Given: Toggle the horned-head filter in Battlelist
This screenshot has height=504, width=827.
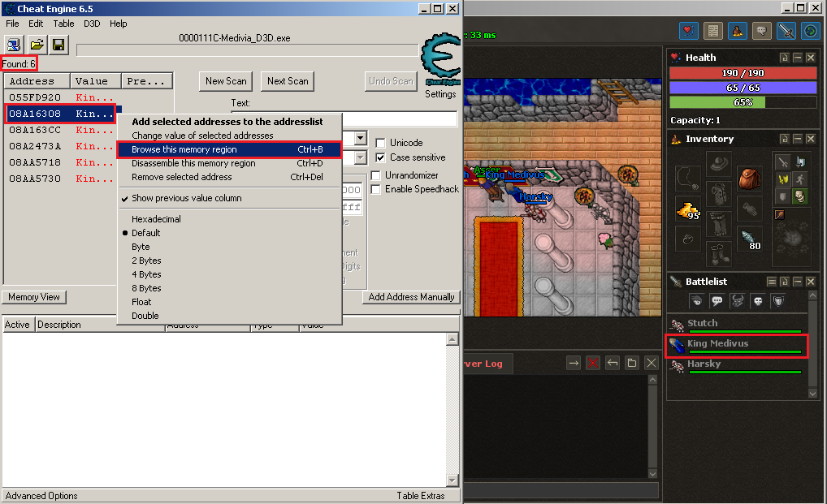Looking at the screenshot, I should point(738,301).
